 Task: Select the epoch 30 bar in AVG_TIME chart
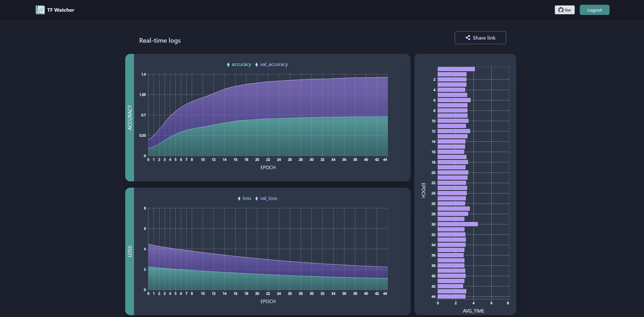457,224
